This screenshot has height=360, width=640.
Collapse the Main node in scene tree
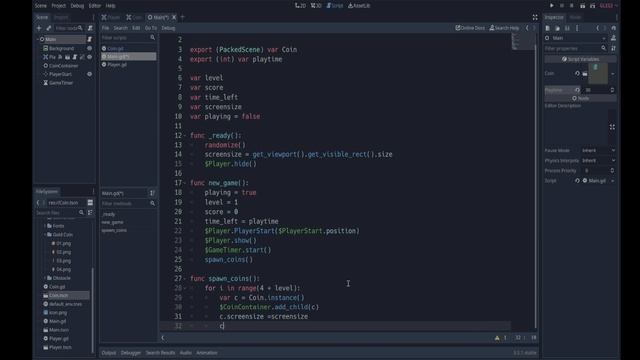(38, 39)
